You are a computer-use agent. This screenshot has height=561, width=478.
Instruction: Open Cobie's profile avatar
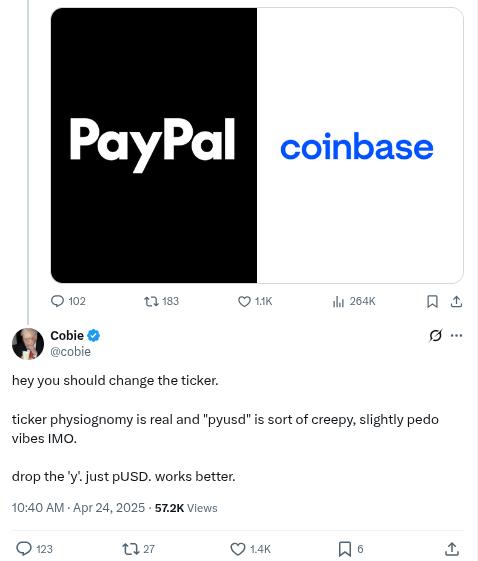28,343
